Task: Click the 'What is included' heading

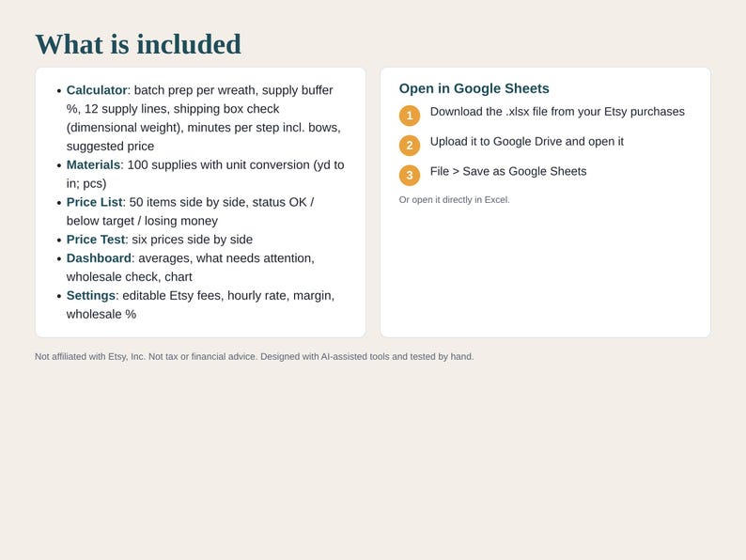Action: (138, 44)
